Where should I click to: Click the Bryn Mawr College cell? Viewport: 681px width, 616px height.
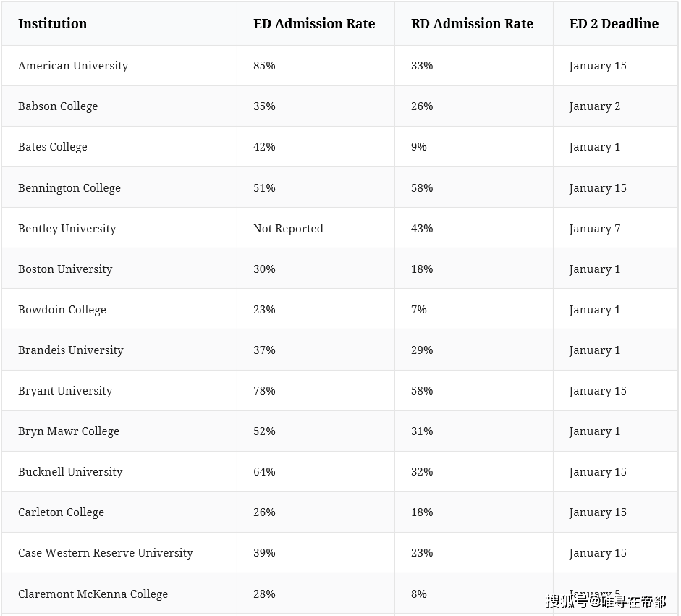[x=69, y=431]
